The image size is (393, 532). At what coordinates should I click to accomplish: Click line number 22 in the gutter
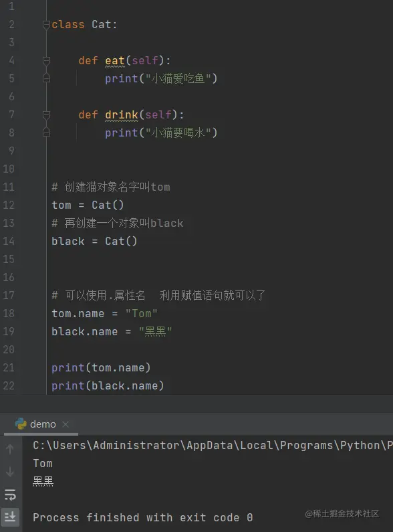9,385
